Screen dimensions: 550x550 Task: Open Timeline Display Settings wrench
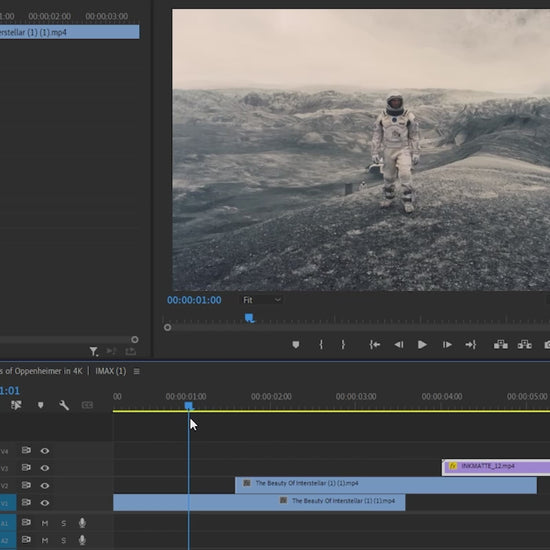pyautogui.click(x=64, y=405)
